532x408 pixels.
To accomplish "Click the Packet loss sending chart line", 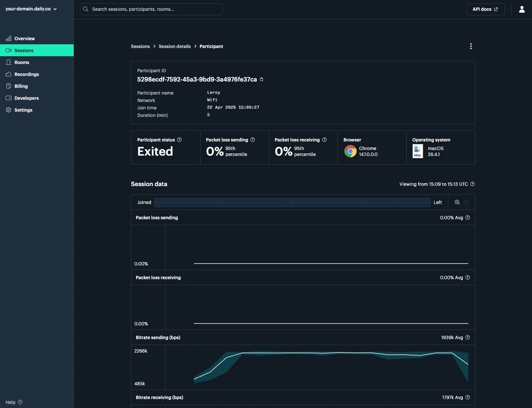I will click(x=331, y=264).
